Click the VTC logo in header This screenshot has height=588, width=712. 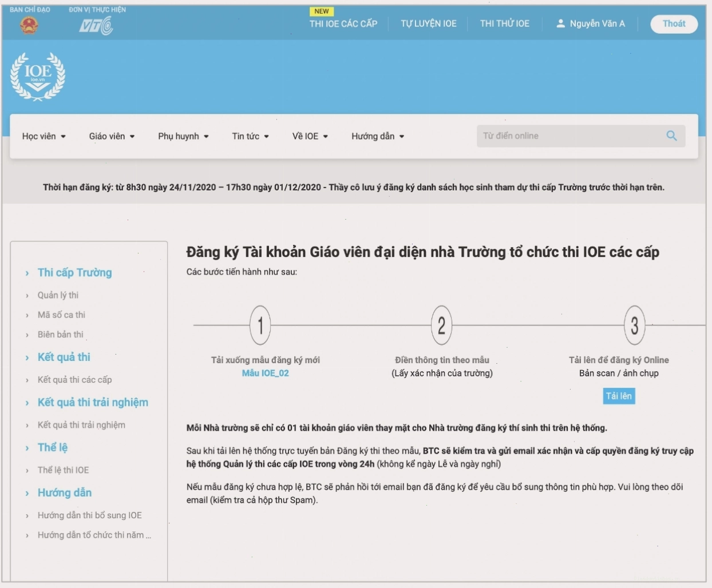coord(96,26)
